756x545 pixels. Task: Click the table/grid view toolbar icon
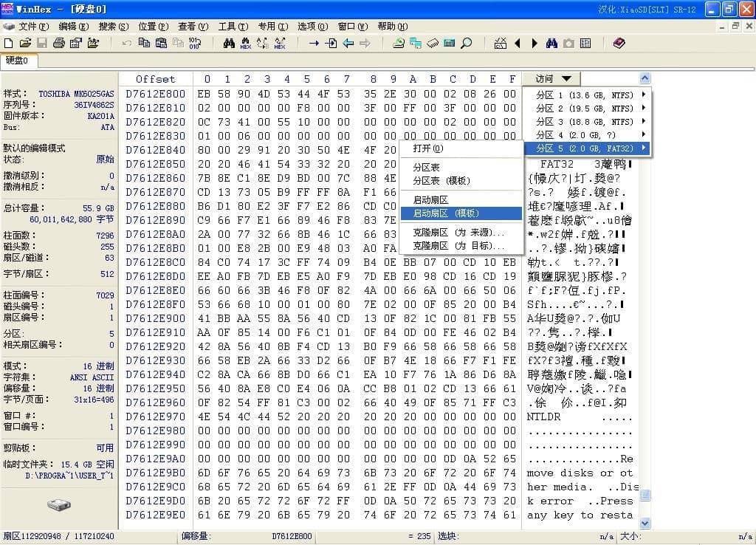(585, 44)
